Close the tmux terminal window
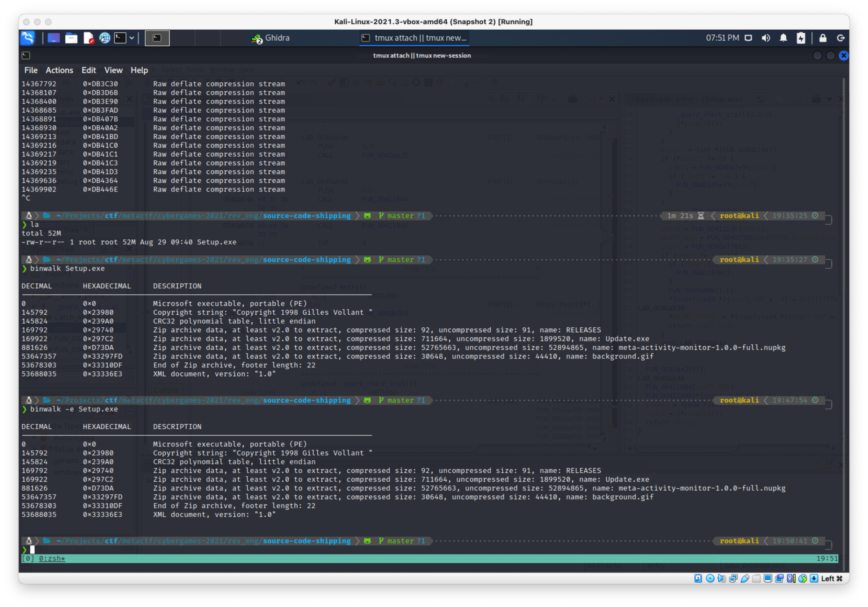 843,55
